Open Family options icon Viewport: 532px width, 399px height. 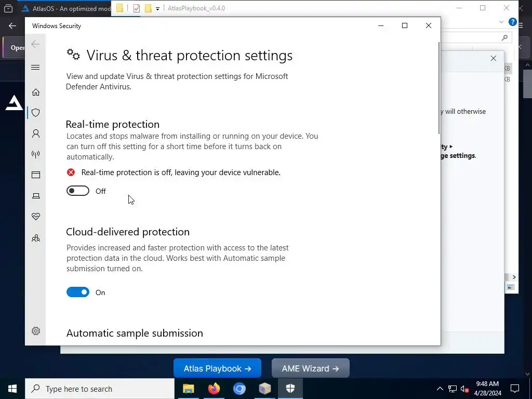(36, 238)
